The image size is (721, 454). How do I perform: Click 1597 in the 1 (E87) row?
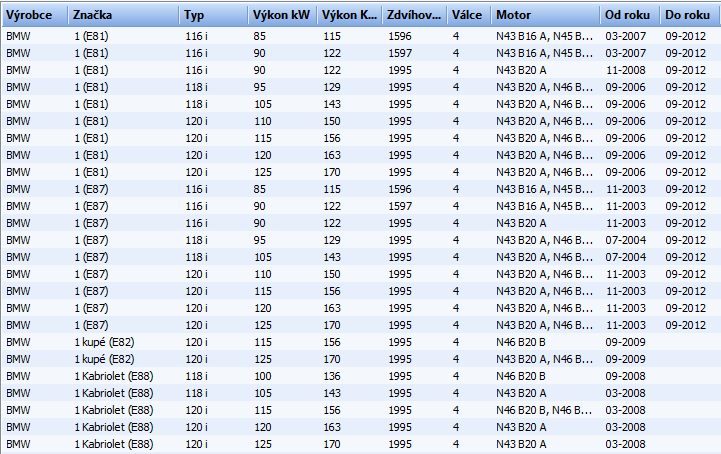click(x=400, y=207)
